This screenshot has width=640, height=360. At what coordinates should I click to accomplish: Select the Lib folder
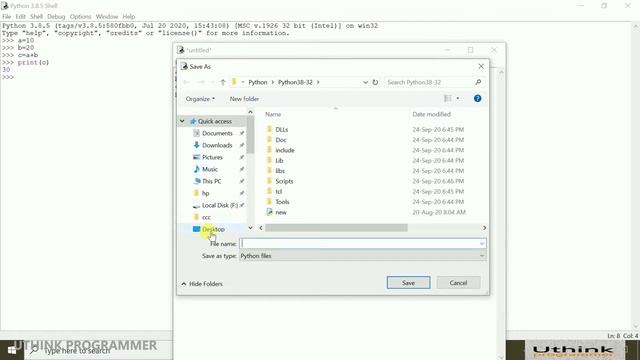[279, 160]
